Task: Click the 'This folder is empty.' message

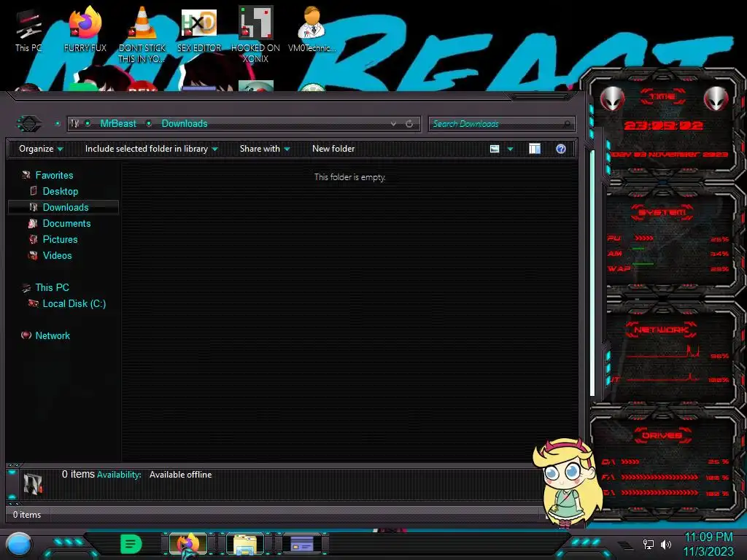Action: coord(349,177)
